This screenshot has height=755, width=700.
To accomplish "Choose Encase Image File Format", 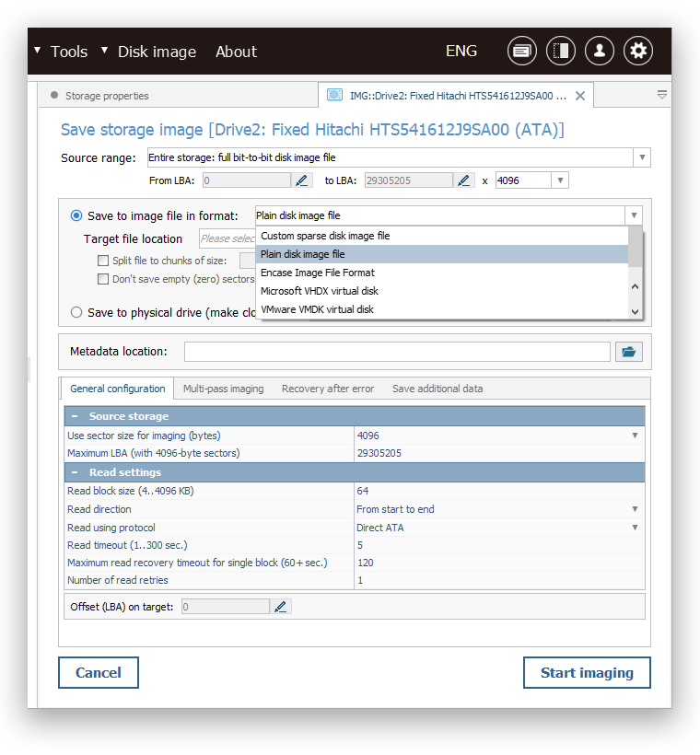I will click(442, 273).
